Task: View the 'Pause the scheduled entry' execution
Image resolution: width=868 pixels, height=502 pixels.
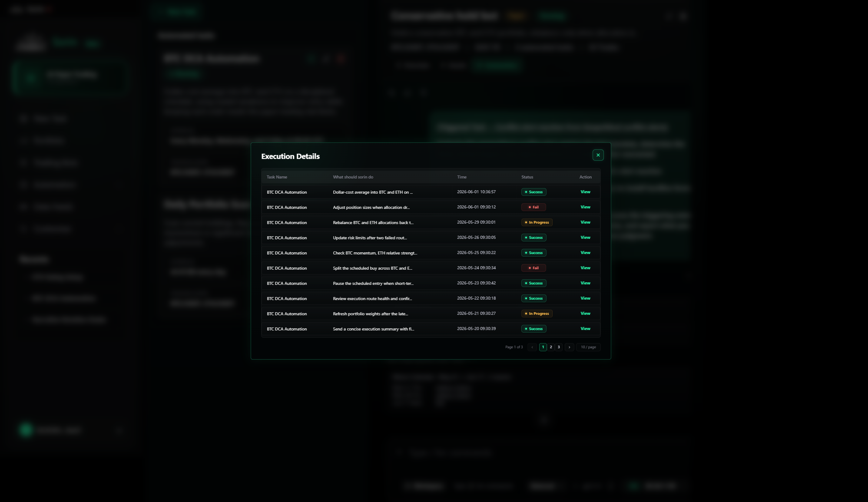Action: [x=585, y=283]
